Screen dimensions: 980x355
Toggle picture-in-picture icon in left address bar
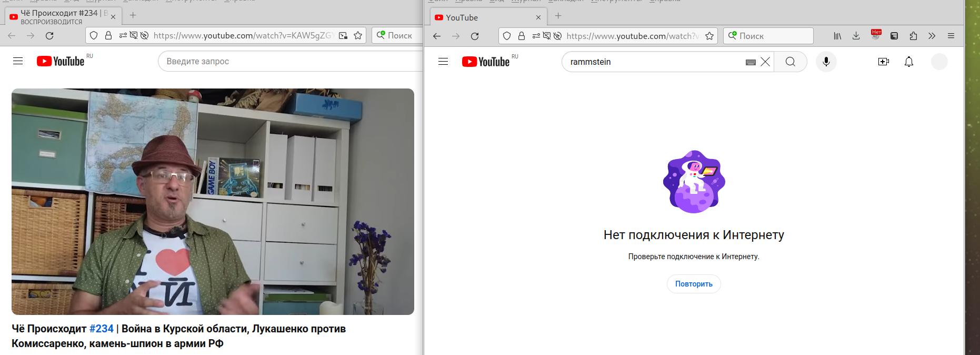[x=343, y=35]
